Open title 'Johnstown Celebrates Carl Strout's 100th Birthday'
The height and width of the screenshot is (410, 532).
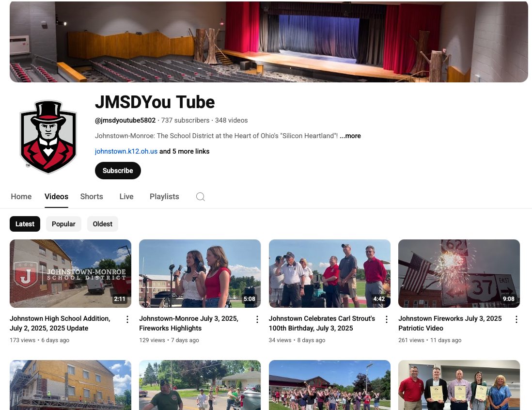[322, 323]
